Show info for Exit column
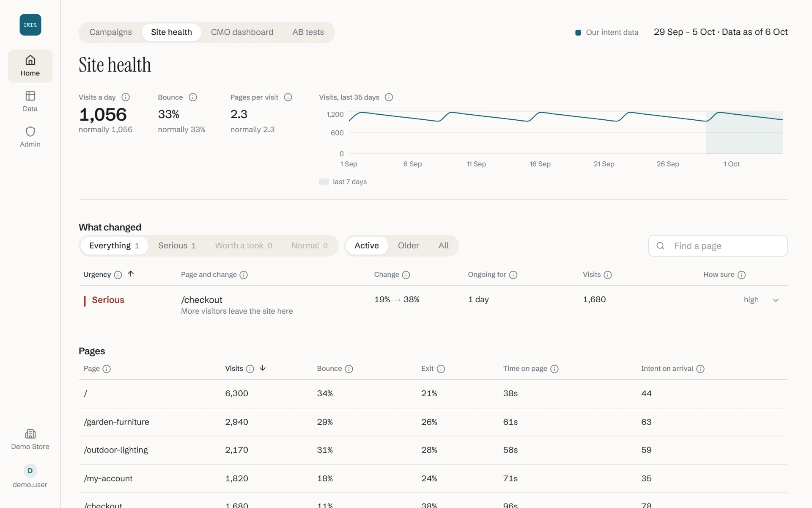The image size is (812, 508). pyautogui.click(x=441, y=369)
